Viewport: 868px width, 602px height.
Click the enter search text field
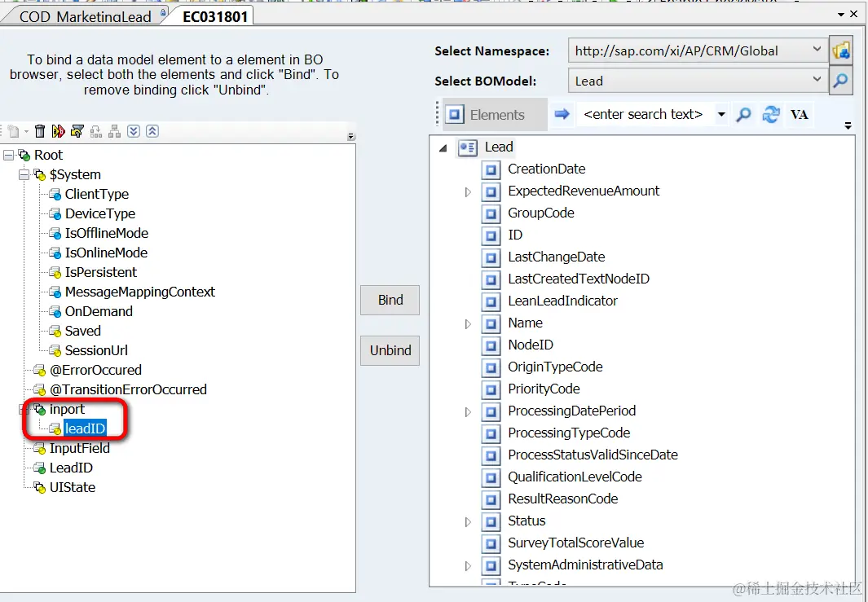[x=645, y=114]
